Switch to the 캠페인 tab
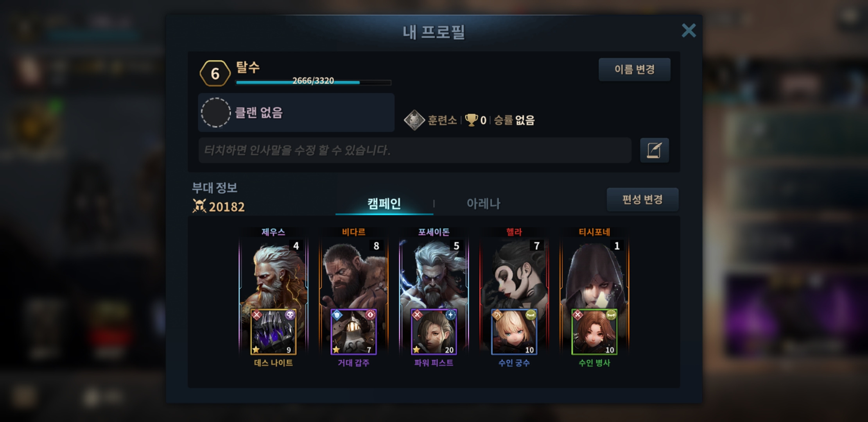The height and width of the screenshot is (422, 868). point(384,204)
